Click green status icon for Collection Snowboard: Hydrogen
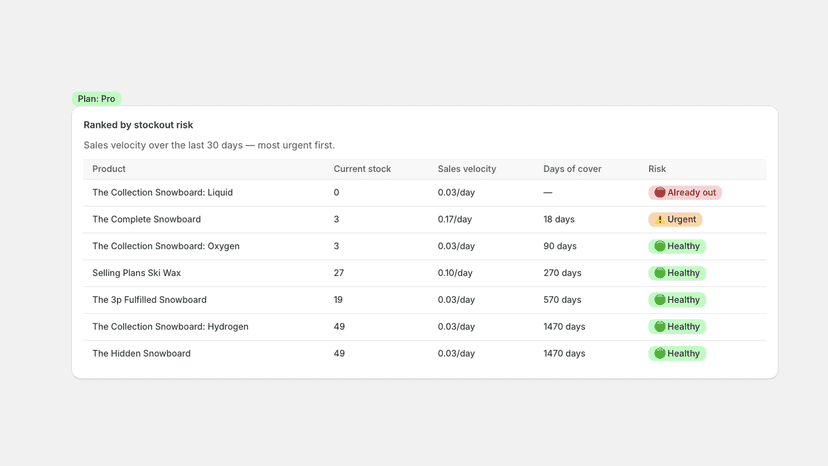 point(660,327)
